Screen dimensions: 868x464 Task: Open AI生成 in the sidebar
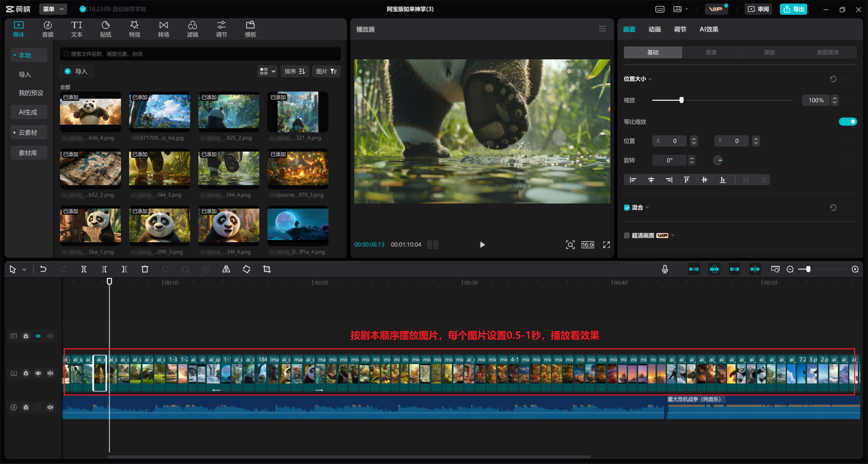point(28,112)
